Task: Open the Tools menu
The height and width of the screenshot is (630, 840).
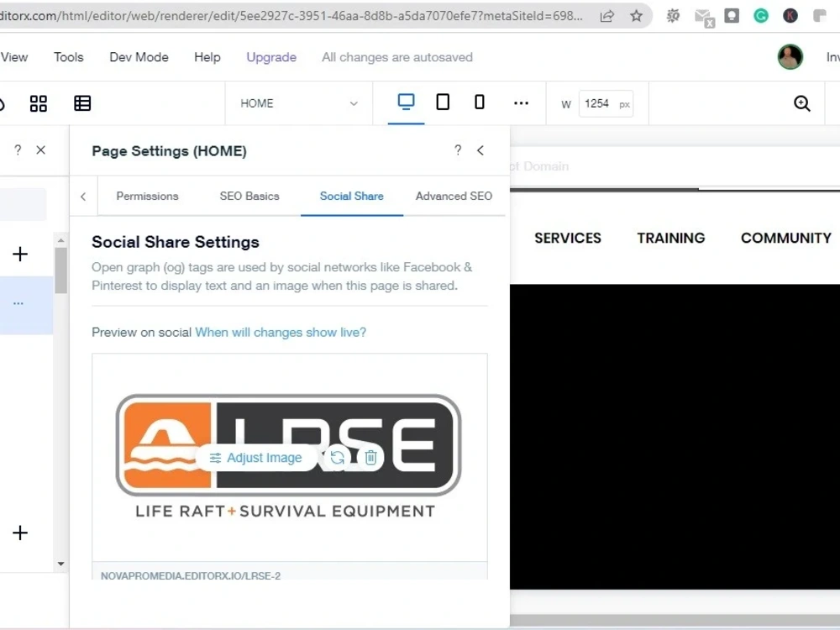Action: point(69,57)
